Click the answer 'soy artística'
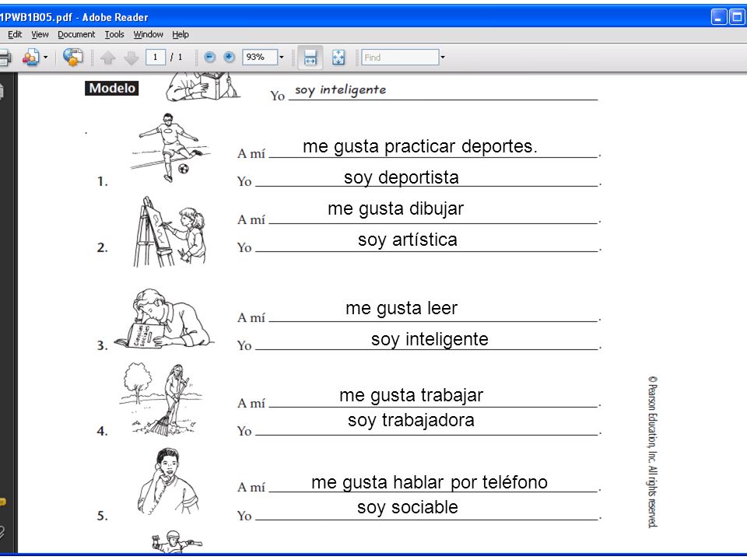Viewport: 747px width, 560px height. pos(407,240)
